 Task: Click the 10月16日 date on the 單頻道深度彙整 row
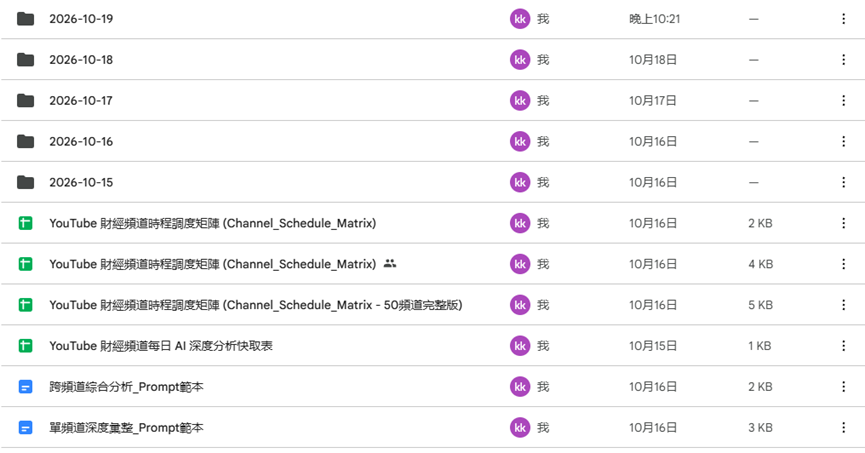pyautogui.click(x=653, y=427)
